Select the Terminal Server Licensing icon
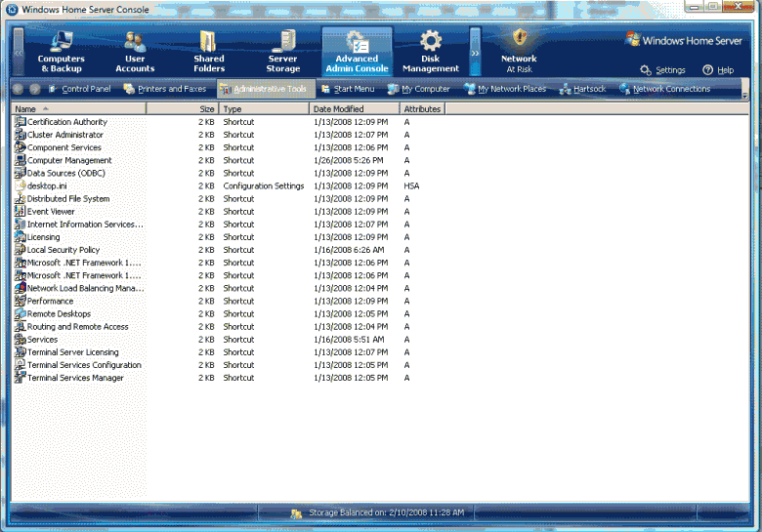The height and width of the screenshot is (532, 762). pos(20,352)
